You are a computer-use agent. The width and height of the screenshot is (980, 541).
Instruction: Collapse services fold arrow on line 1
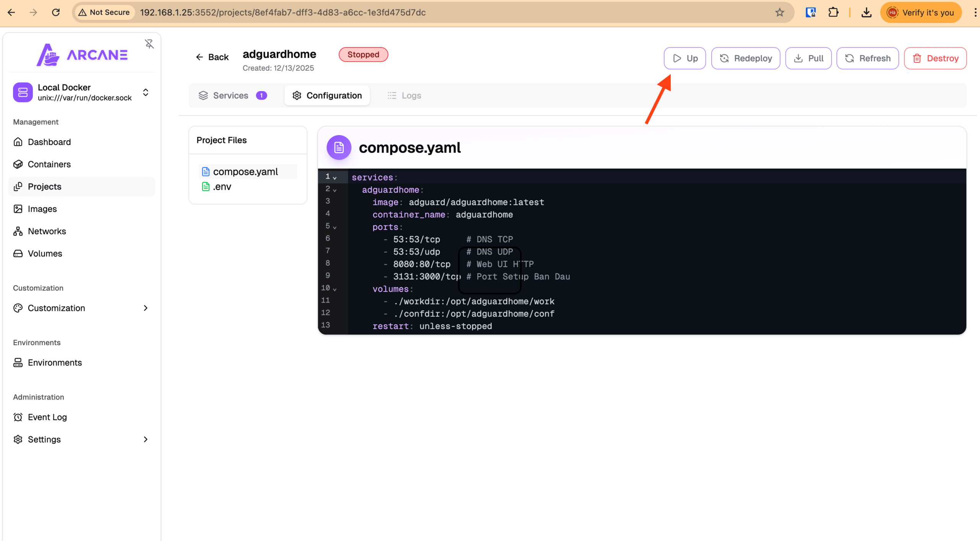click(335, 178)
